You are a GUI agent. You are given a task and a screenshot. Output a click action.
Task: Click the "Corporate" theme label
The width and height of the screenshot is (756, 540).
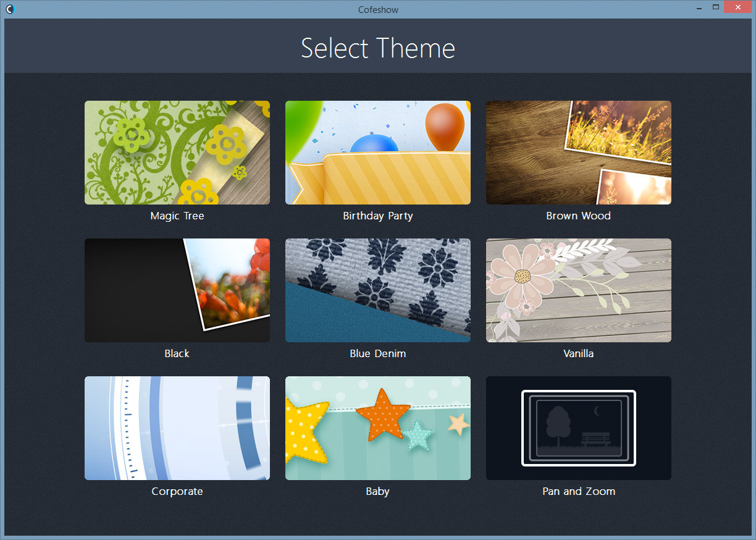[x=177, y=492]
